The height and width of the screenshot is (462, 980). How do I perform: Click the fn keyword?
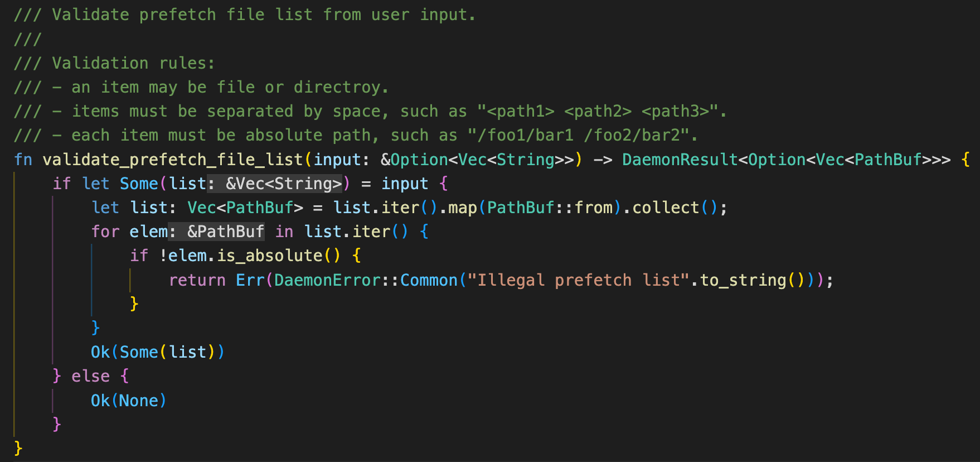pos(23,160)
